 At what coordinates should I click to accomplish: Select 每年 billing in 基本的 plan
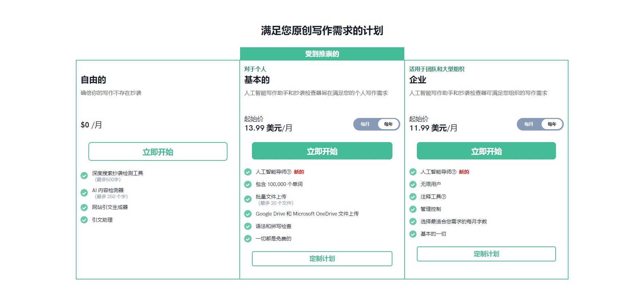coord(388,124)
